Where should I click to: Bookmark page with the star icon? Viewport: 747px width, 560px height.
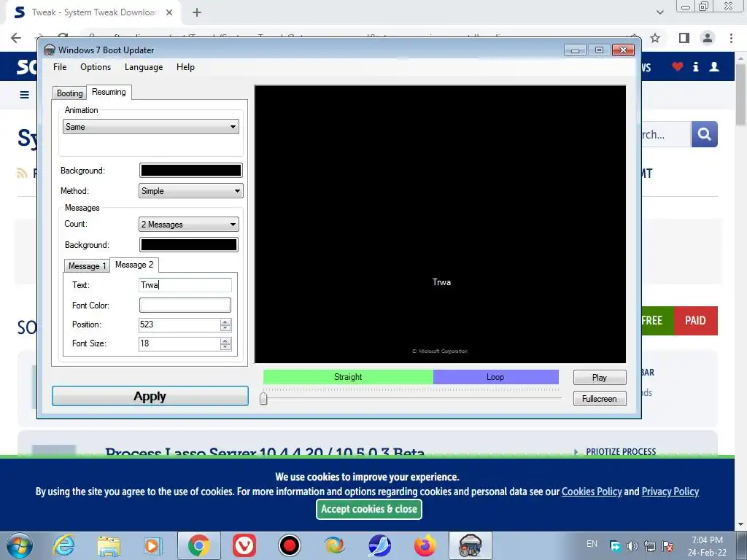pyautogui.click(x=656, y=38)
